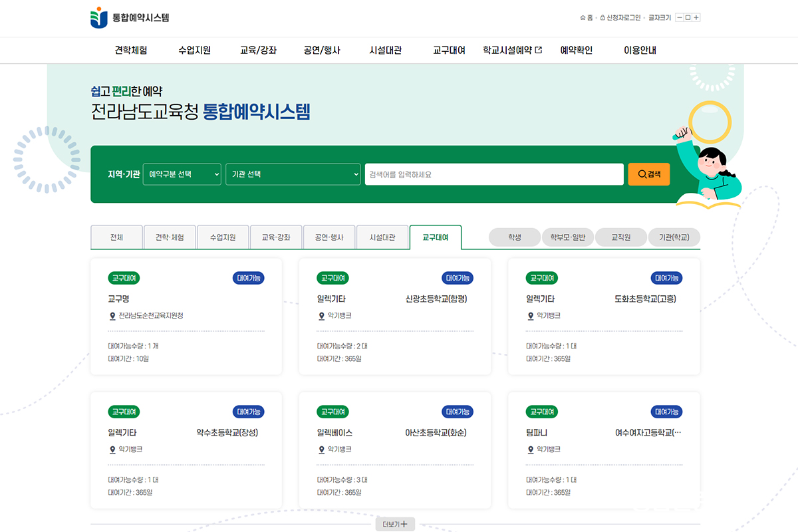798x532 pixels.
Task: Select the 공연·행사 tab
Action: click(x=329, y=237)
